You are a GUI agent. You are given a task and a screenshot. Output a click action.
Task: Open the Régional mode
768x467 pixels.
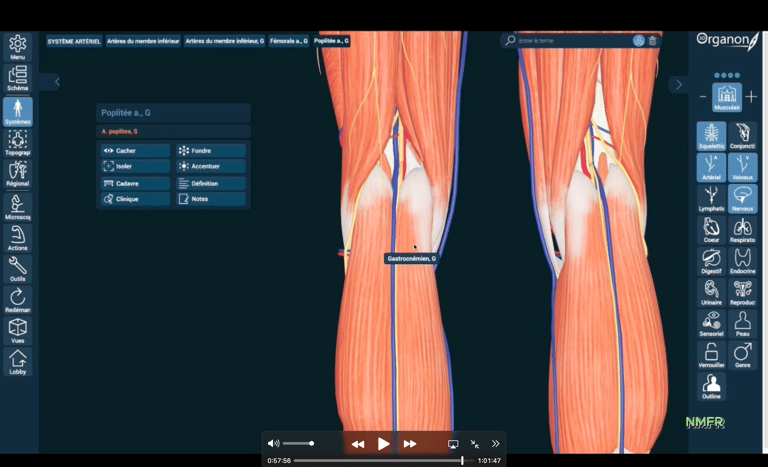pos(18,174)
